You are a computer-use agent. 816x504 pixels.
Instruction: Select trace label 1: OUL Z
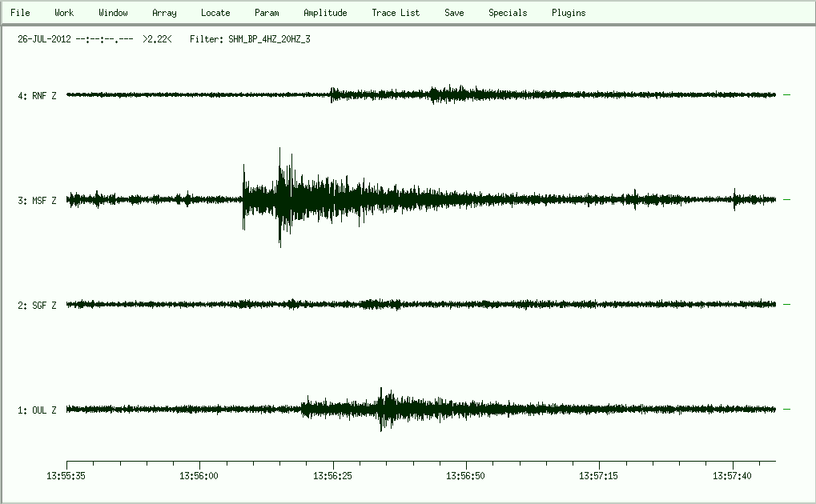37,410
